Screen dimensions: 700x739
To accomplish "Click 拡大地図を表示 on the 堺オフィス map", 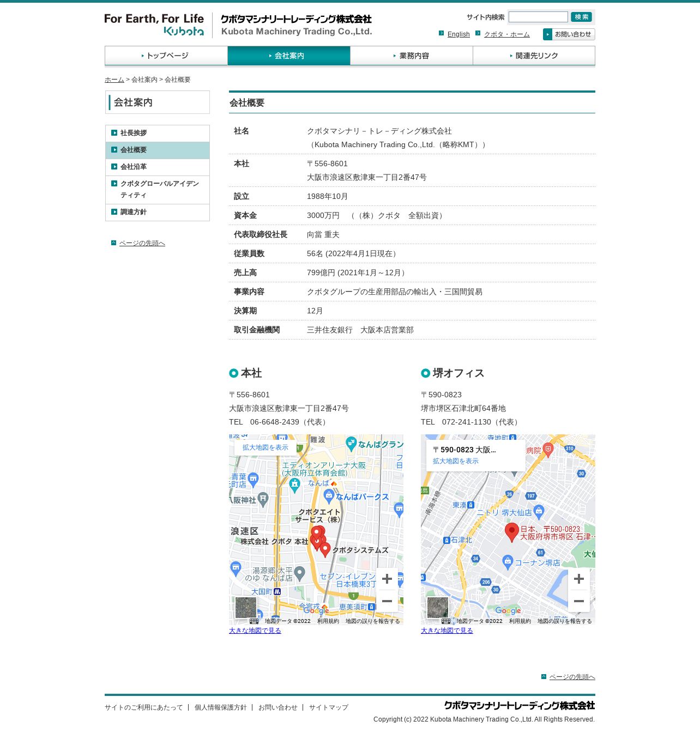I will (456, 461).
